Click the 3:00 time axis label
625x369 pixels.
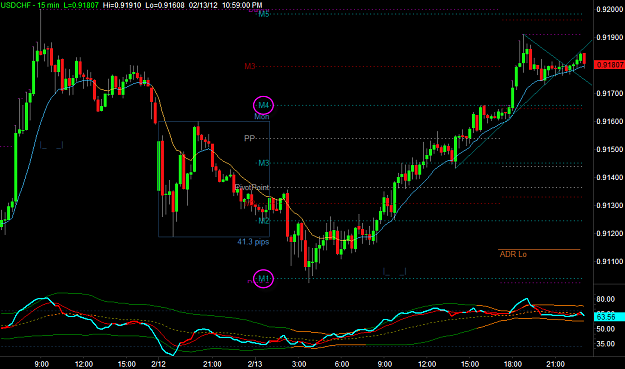click(x=299, y=364)
